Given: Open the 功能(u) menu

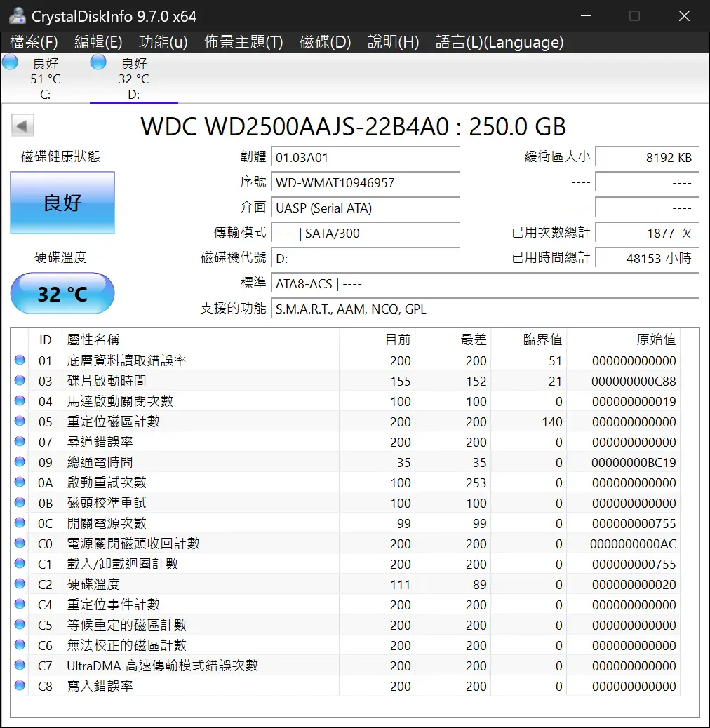Looking at the screenshot, I should click(163, 42).
